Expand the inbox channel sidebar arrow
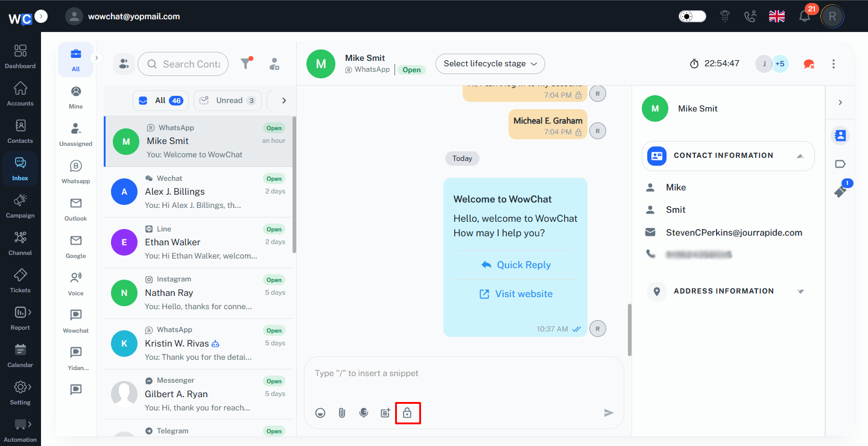 click(x=97, y=58)
